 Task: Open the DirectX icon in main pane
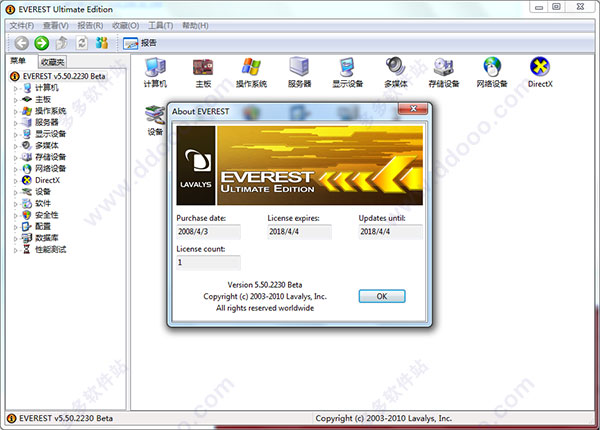tap(540, 72)
